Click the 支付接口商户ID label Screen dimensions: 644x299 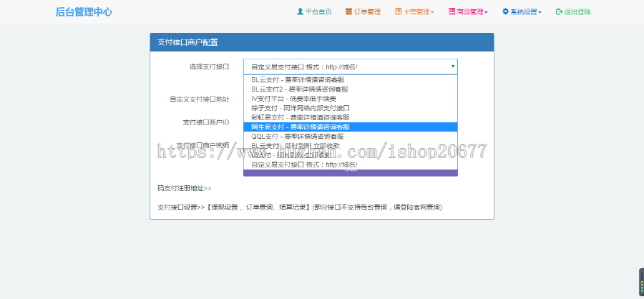pos(206,122)
